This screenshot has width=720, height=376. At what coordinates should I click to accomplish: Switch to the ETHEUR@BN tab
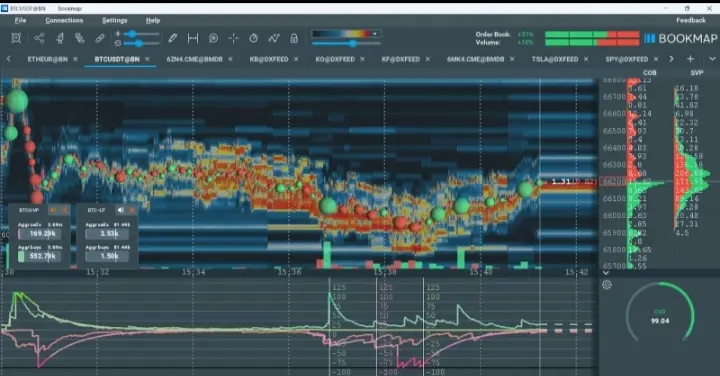[x=47, y=59]
